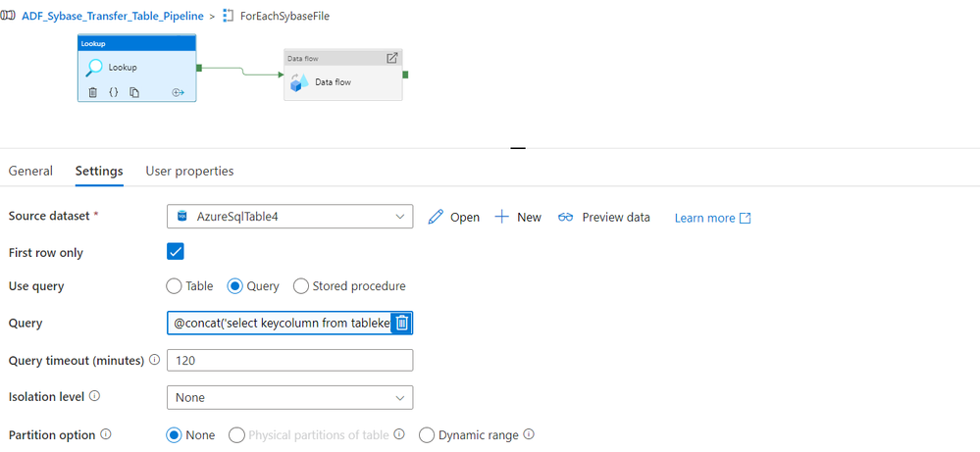The width and height of the screenshot is (980, 452).
Task: Clone the Lookup activity with copy icon
Action: pyautogui.click(x=134, y=92)
